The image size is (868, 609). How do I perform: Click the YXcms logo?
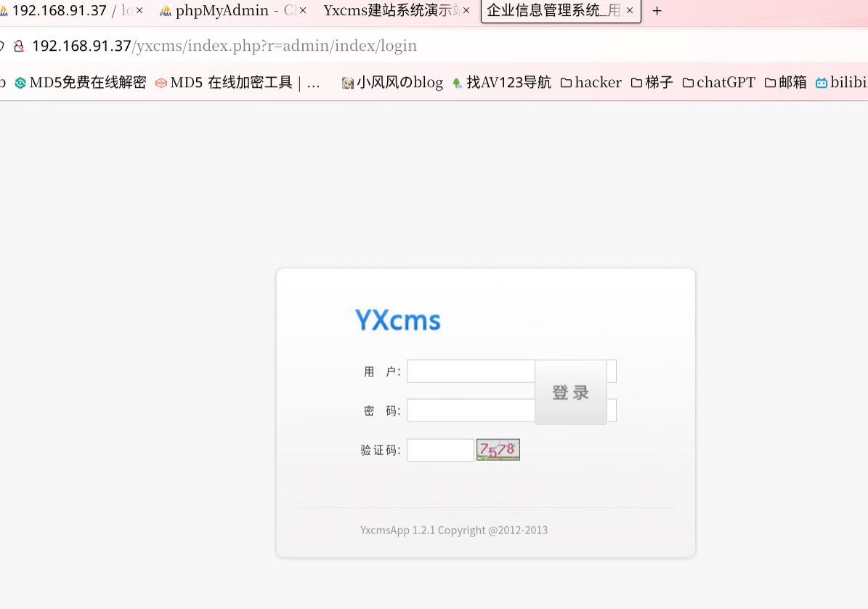click(x=398, y=320)
